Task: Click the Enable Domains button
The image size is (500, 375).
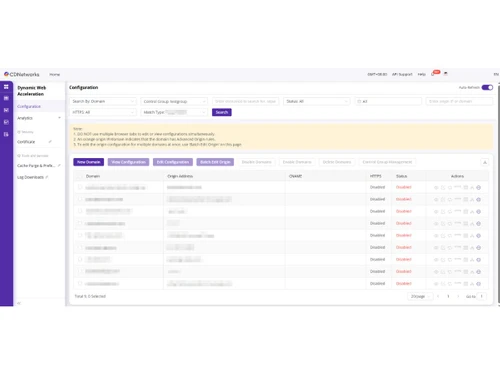Action: [297, 162]
